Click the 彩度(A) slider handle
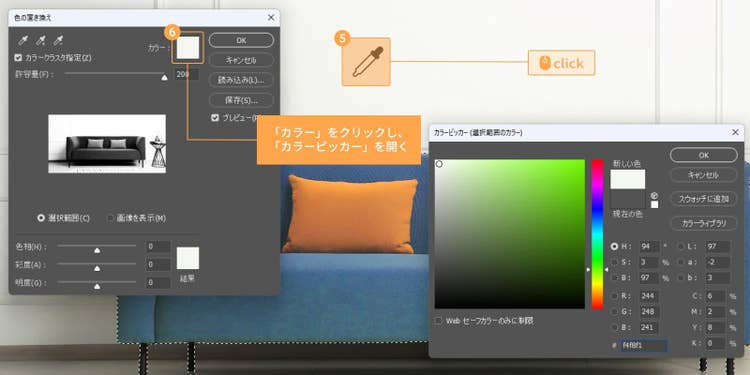This screenshot has height=375, width=750. [x=97, y=268]
